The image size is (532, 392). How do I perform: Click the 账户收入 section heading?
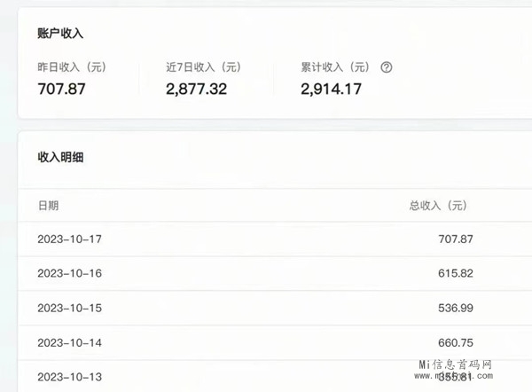60,33
